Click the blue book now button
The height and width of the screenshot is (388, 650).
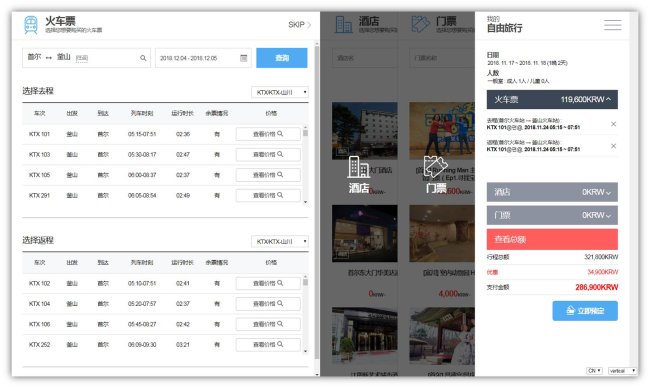pos(585,310)
